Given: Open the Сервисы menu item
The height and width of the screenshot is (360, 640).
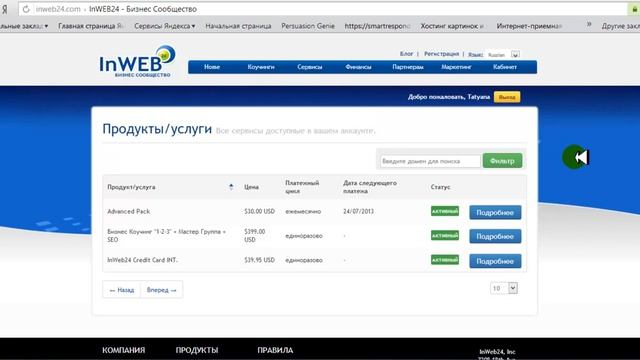Looking at the screenshot, I should click(309, 67).
